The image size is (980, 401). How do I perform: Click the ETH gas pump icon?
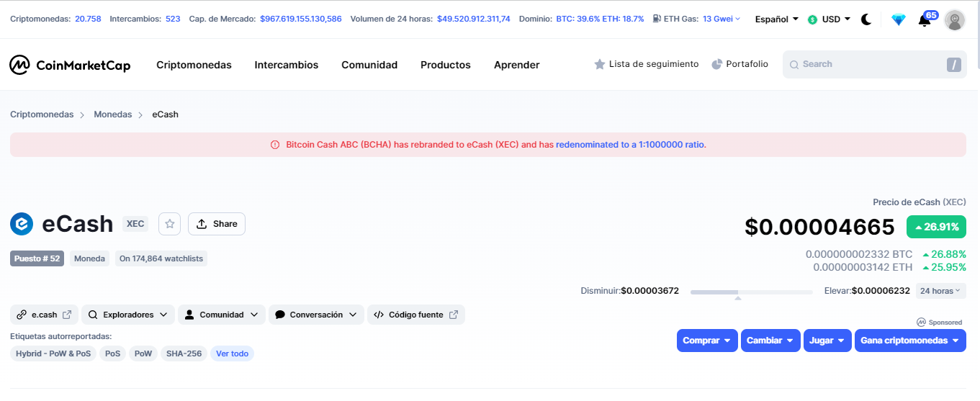click(x=657, y=19)
